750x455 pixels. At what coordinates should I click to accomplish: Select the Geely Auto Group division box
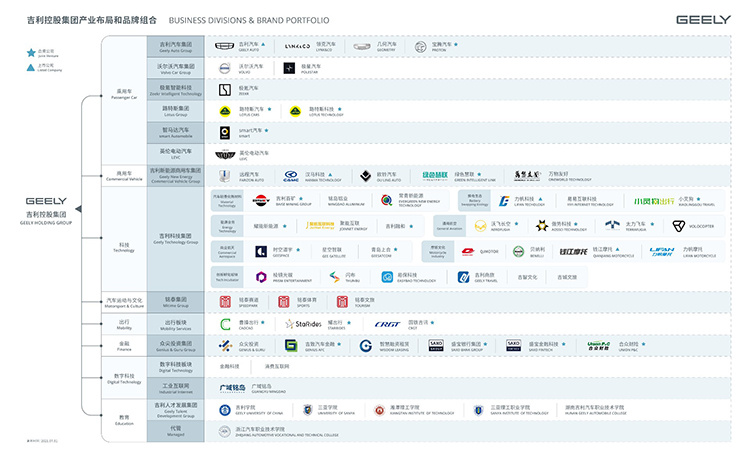[x=176, y=47]
